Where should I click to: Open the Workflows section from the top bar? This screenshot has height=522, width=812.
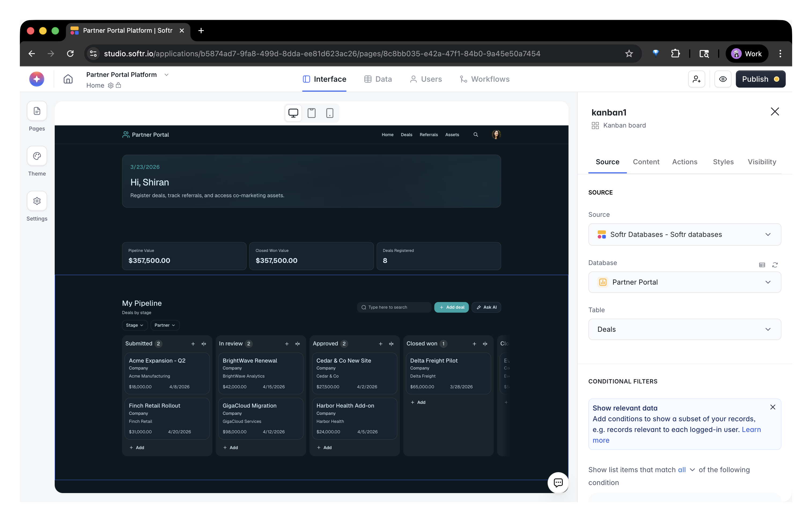tap(484, 79)
